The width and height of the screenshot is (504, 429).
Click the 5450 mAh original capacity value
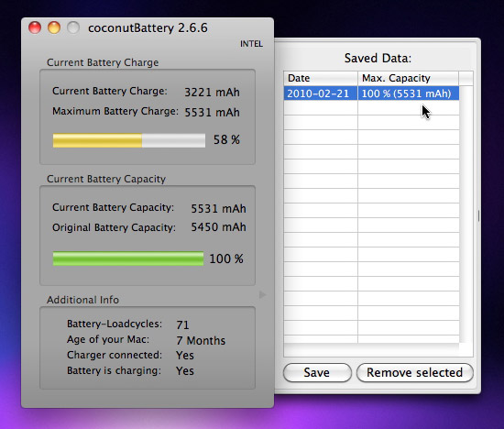click(x=219, y=227)
